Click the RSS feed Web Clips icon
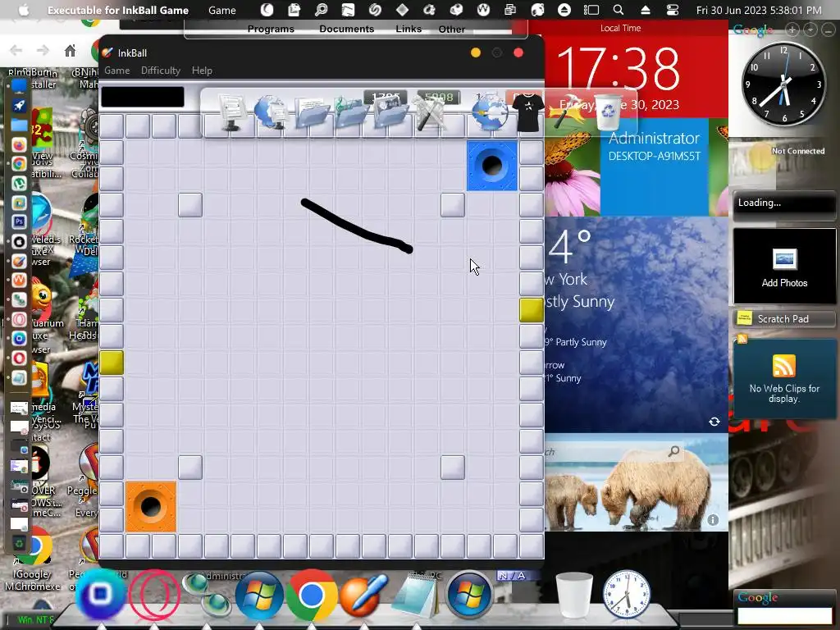The image size is (840, 630). (783, 366)
